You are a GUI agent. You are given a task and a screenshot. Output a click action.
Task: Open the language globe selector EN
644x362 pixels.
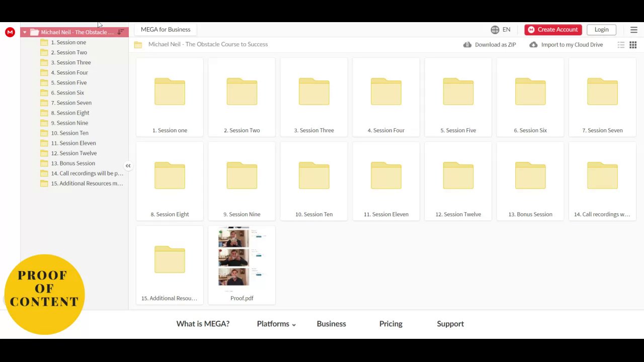pyautogui.click(x=501, y=30)
